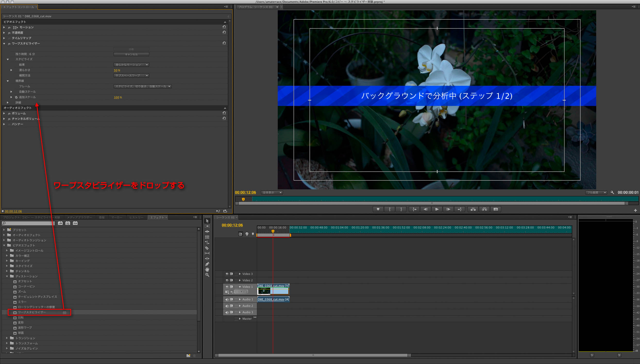Click the Effects panel search field
The image size is (640, 364).
(28, 223)
